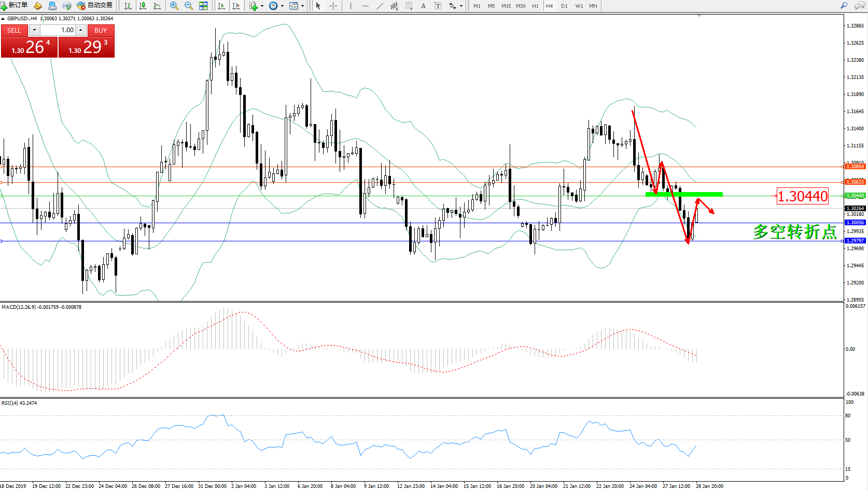Switch to the D1 timeframe
868x491 pixels.
click(564, 6)
